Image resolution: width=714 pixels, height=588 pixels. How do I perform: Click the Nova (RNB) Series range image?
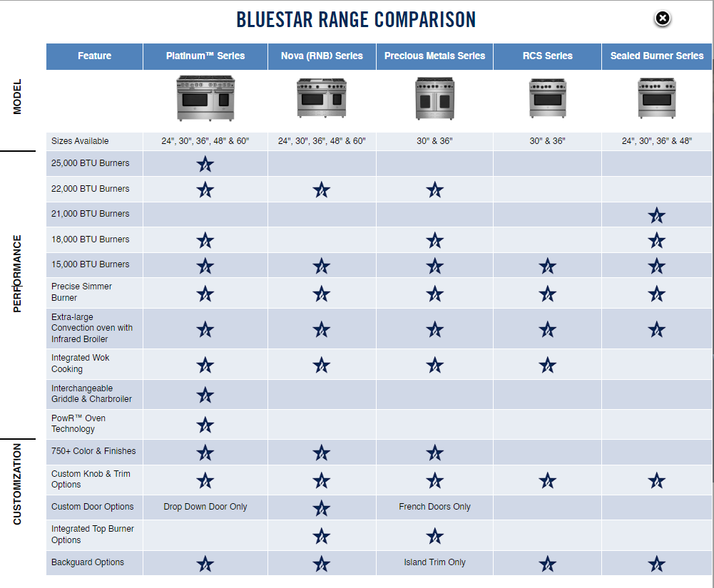point(322,98)
